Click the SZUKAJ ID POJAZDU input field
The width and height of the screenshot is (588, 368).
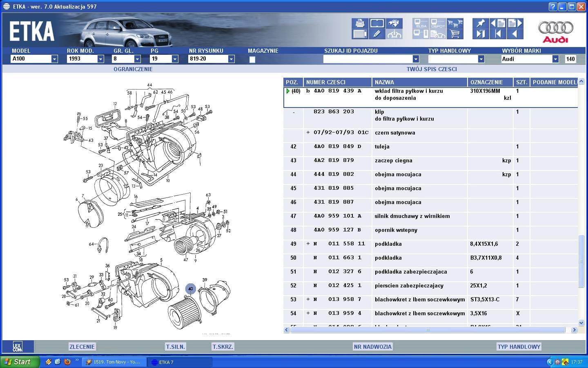pos(368,59)
